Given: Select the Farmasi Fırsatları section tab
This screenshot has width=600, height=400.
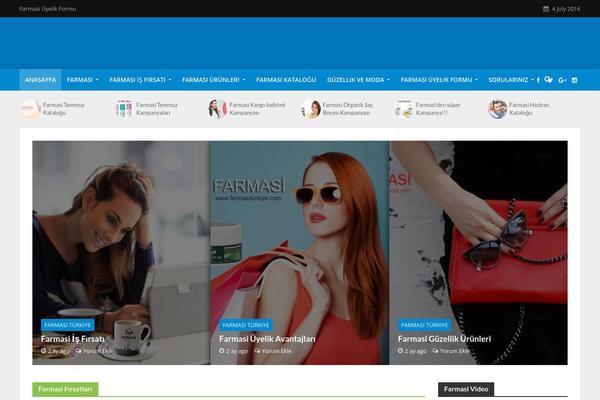Looking at the screenshot, I should point(65,389).
